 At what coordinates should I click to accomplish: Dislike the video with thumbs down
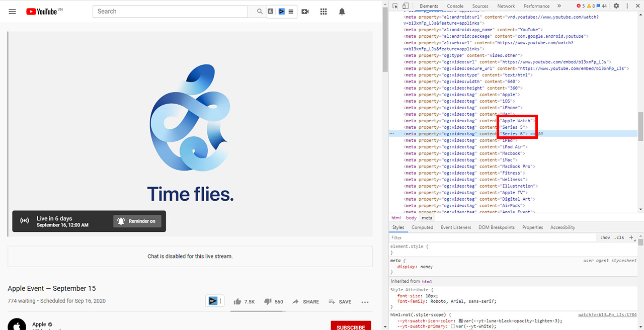pyautogui.click(x=274, y=301)
